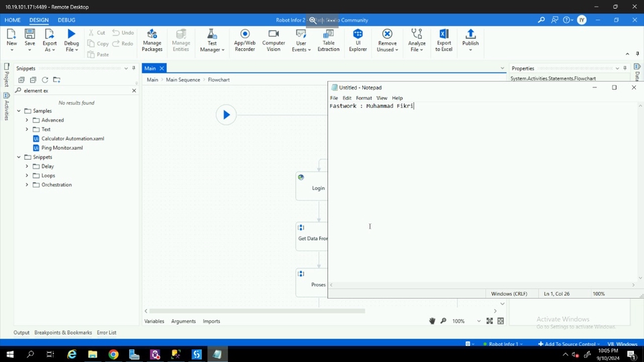The height and width of the screenshot is (362, 644).
Task: Expand the Loops folder
Action: pyautogui.click(x=27, y=176)
